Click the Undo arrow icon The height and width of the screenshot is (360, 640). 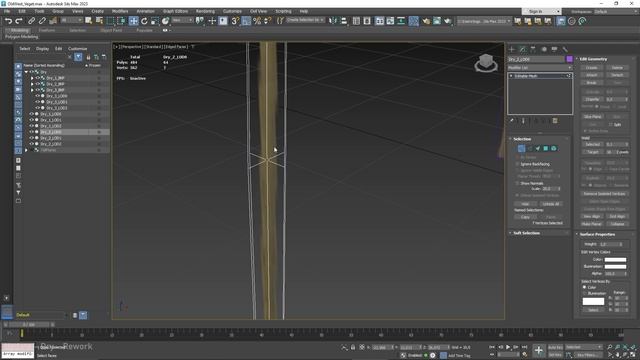click(8, 21)
